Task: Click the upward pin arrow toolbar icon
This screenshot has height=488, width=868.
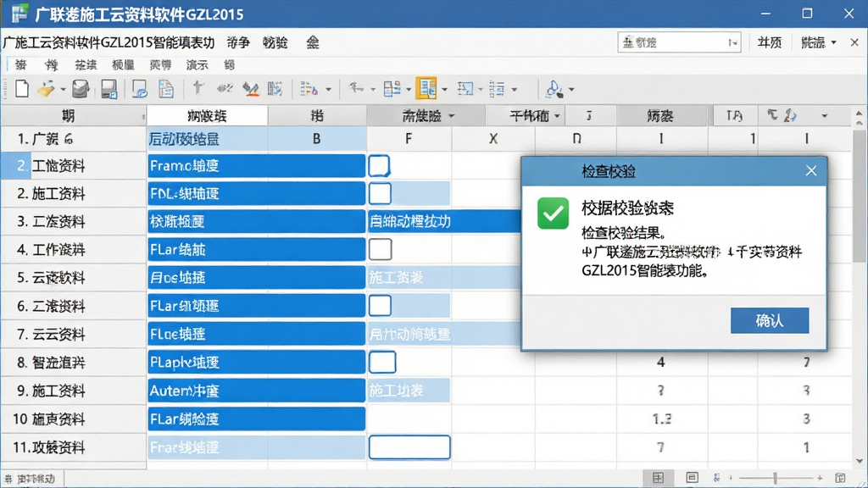Action: coord(198,88)
